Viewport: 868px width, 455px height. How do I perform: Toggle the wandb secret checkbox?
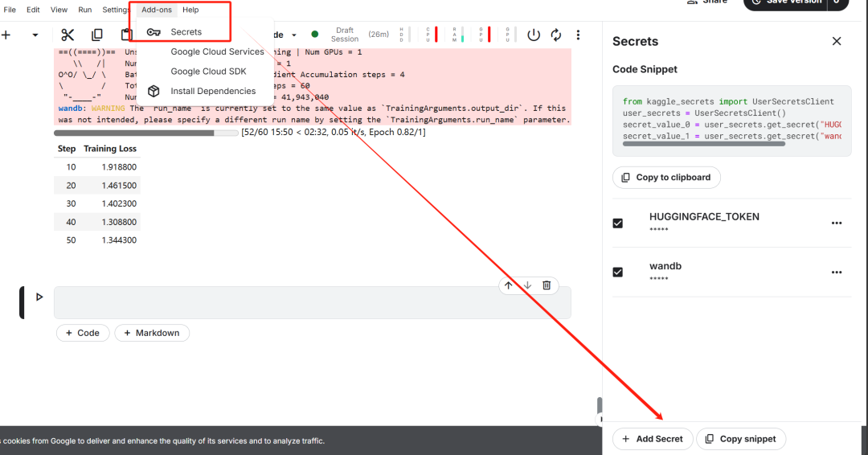[618, 273]
